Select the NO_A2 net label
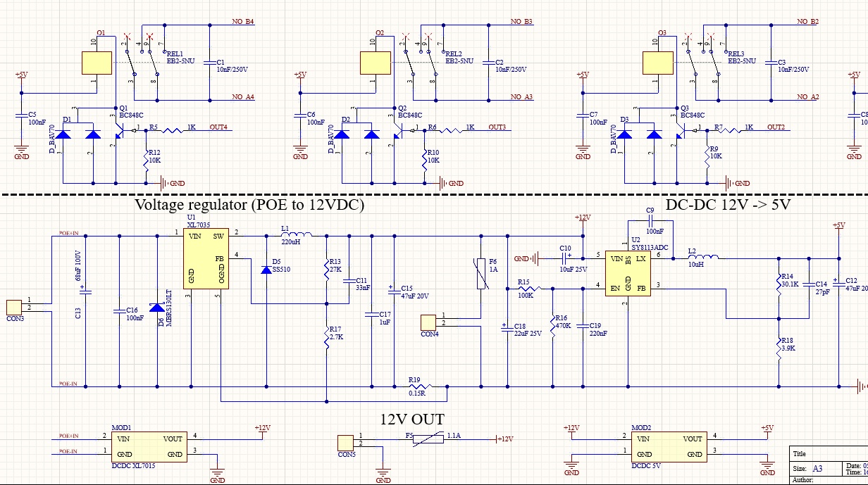 (x=807, y=97)
